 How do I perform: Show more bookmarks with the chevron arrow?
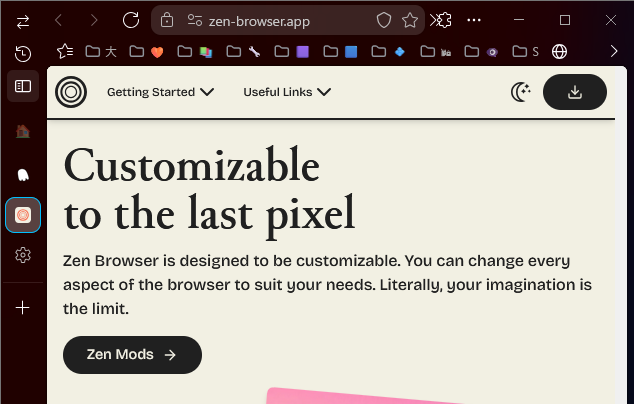614,51
